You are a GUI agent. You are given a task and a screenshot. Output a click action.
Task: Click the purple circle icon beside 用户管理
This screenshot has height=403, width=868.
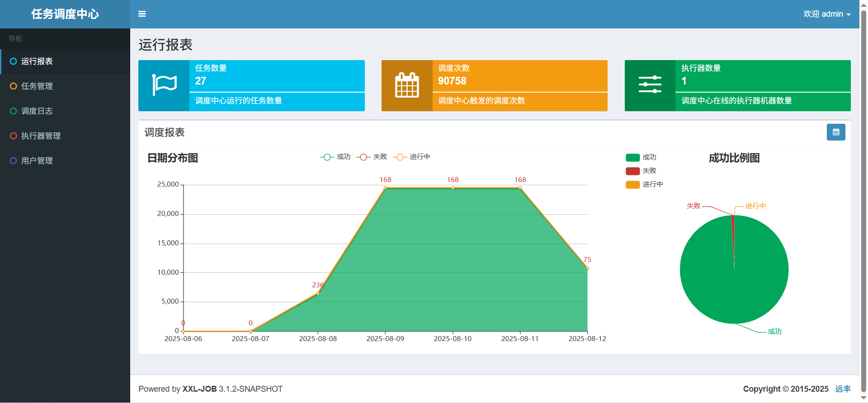(14, 161)
